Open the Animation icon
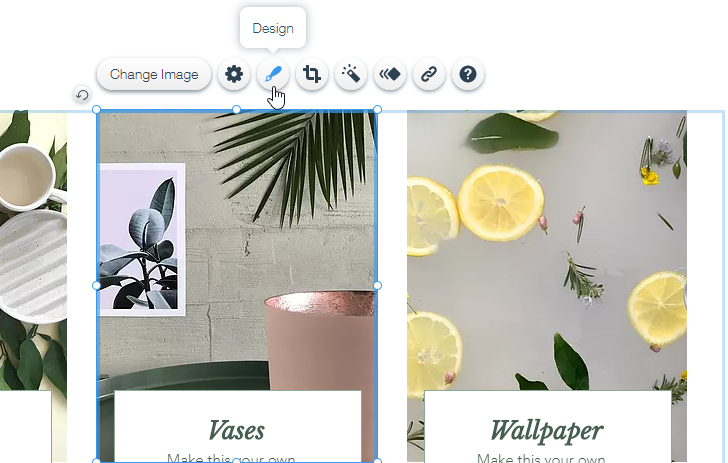Image resolution: width=728 pixels, height=463 pixels. (390, 74)
